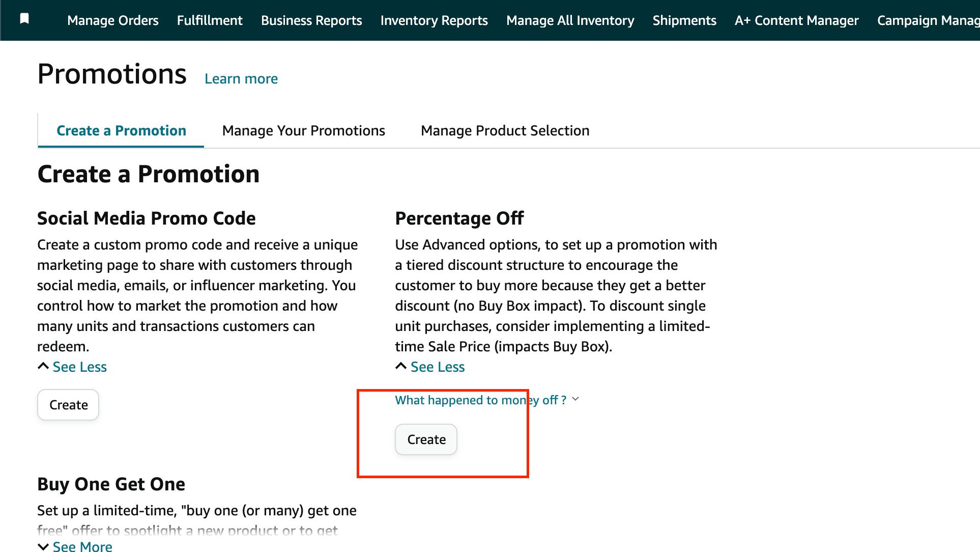Expand Buy One Get One See More
Viewport: 980px width, 552px height.
click(x=81, y=546)
